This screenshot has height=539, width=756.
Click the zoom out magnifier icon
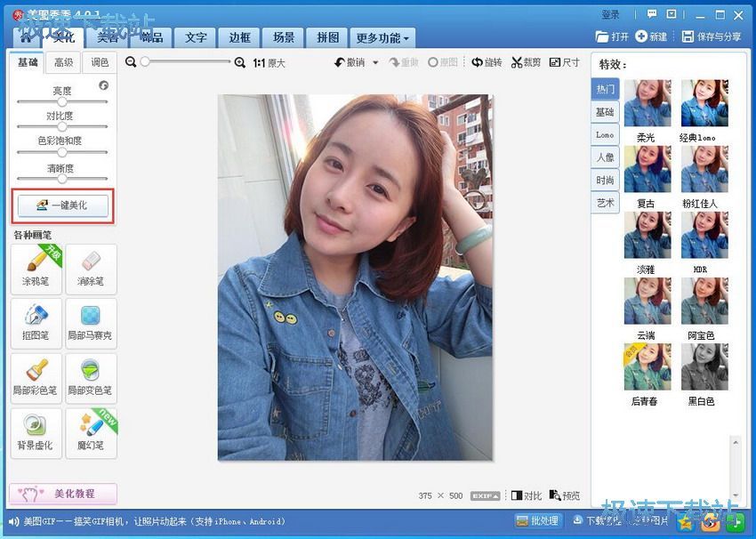point(130,62)
